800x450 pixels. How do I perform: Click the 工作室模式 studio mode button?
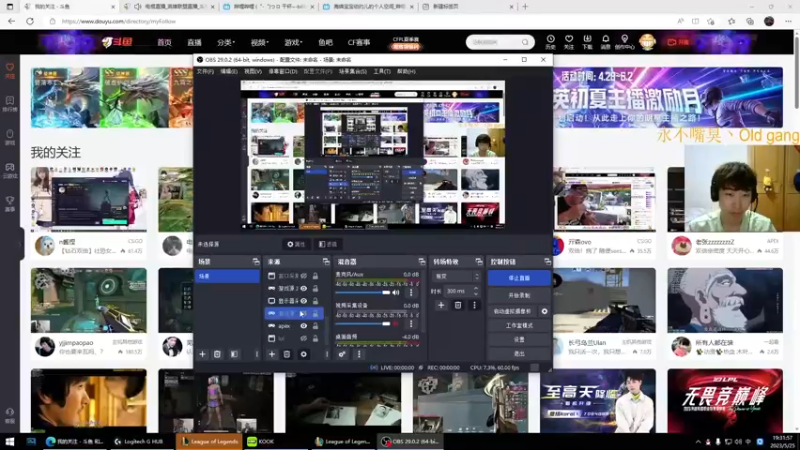[x=519, y=326]
